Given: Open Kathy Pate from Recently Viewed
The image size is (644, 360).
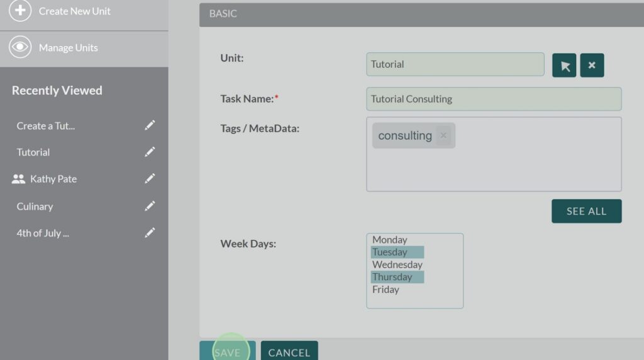Looking at the screenshot, I should point(53,179).
